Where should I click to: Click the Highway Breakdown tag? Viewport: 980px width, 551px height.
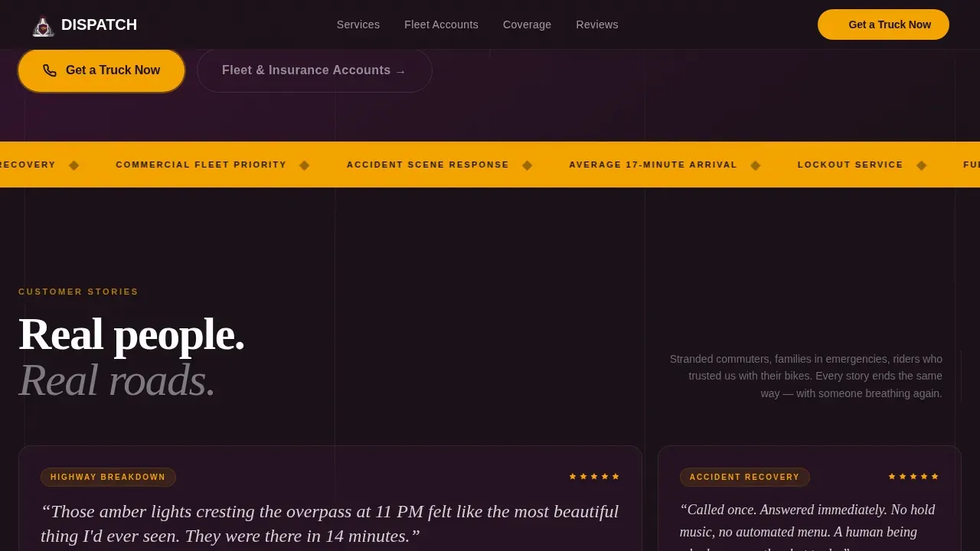pos(108,477)
